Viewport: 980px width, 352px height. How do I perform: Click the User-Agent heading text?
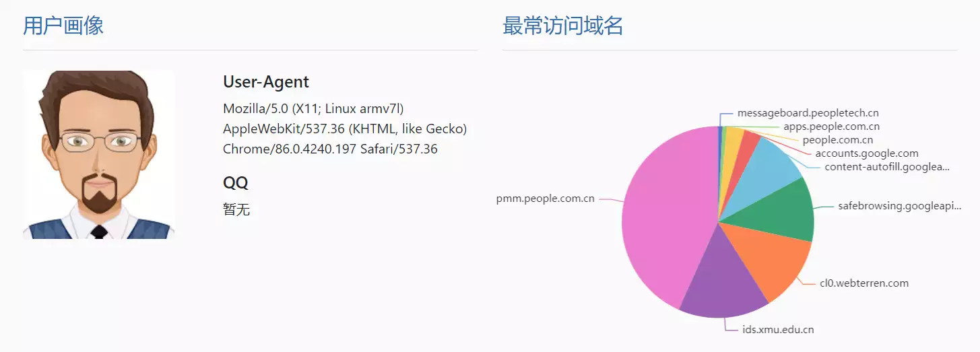(x=266, y=82)
